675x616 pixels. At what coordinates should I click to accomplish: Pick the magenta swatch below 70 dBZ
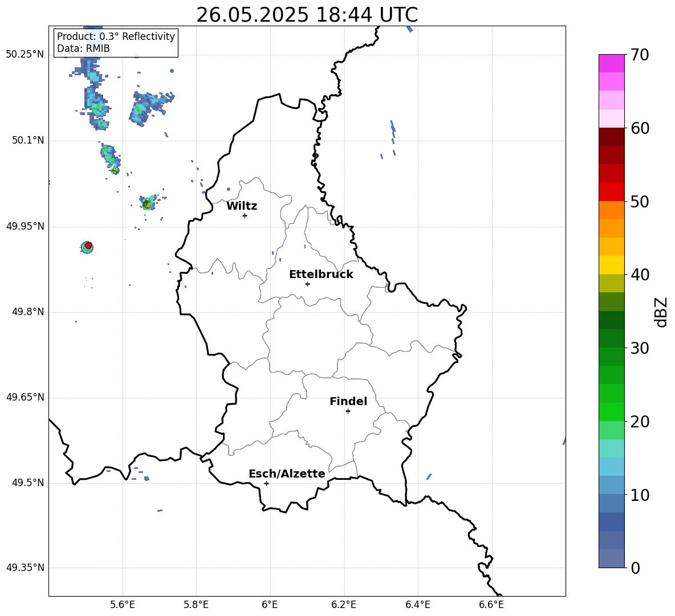pos(612,64)
